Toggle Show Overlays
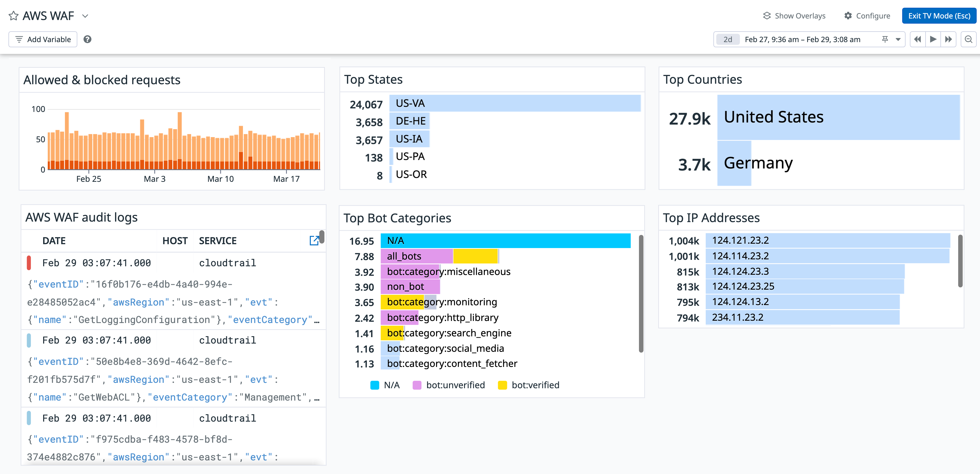Screen dimensions: 980x474 794,16
